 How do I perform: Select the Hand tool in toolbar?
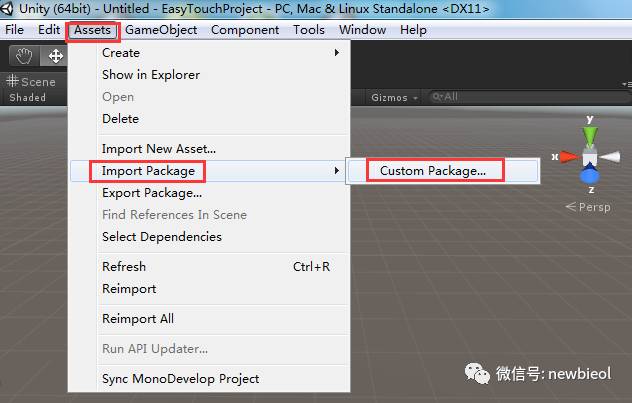tap(24, 56)
